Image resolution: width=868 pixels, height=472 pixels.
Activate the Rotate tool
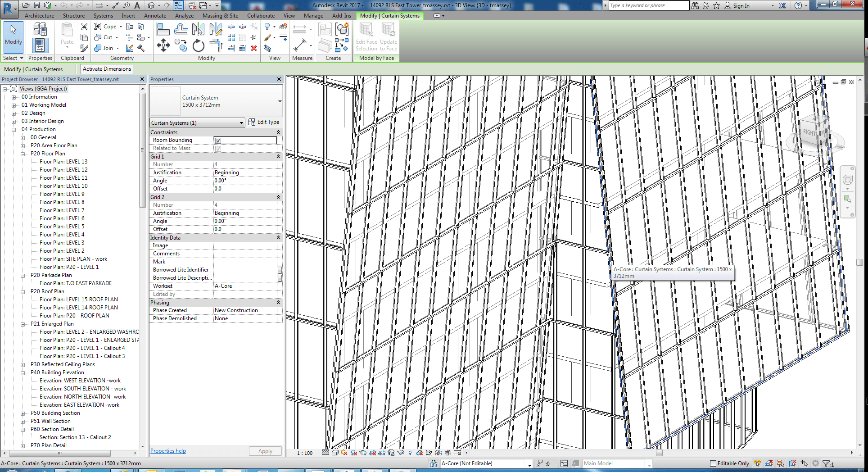click(198, 46)
